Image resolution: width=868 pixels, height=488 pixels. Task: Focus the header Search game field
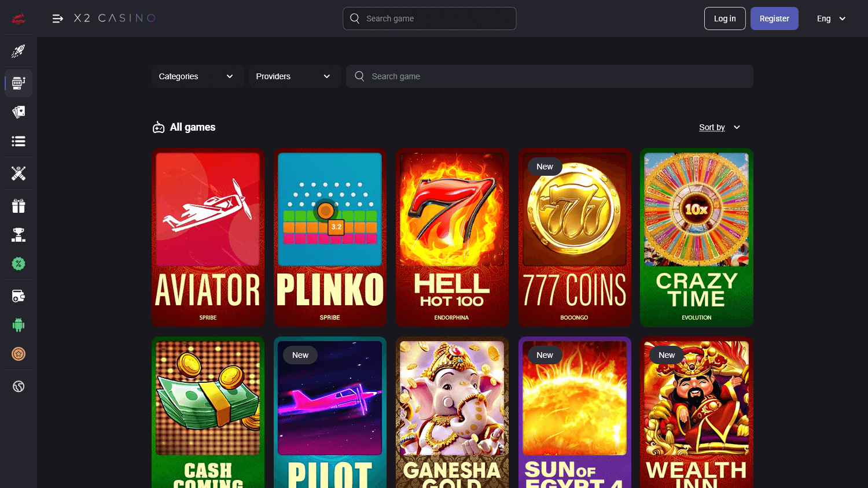tap(429, 19)
